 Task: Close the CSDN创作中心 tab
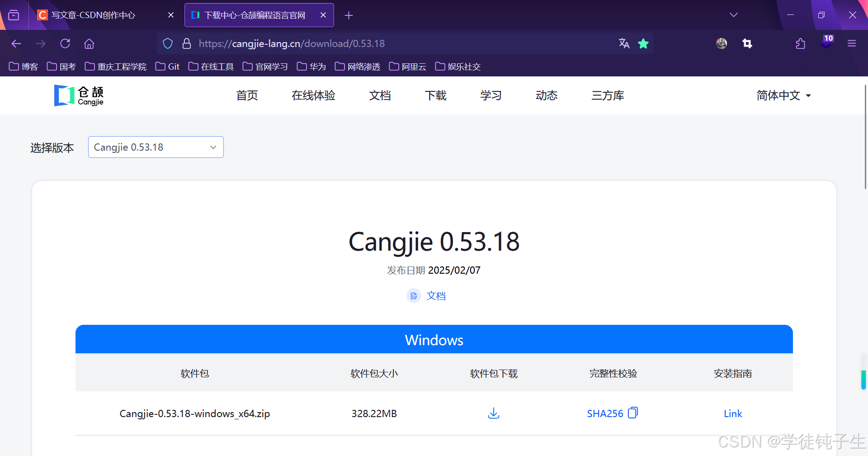click(x=171, y=15)
